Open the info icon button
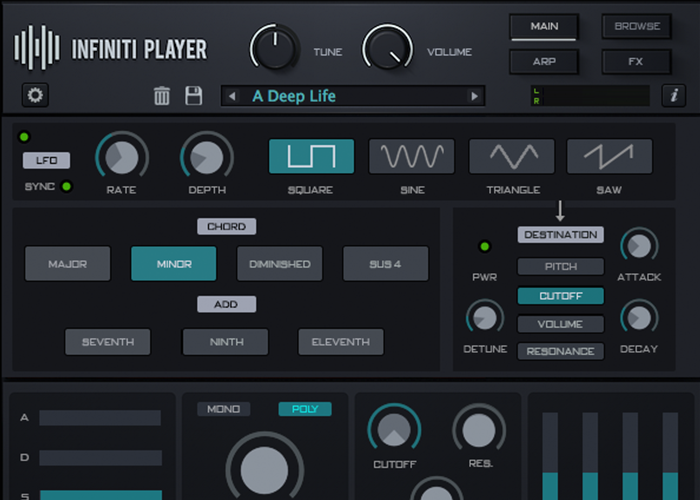This screenshot has height=500, width=700. [x=673, y=96]
